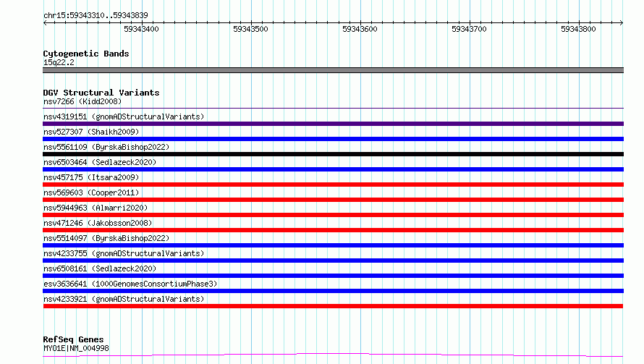Click the purple bar for nsv4319151
Screen dimensions: 644x364
[333, 124]
